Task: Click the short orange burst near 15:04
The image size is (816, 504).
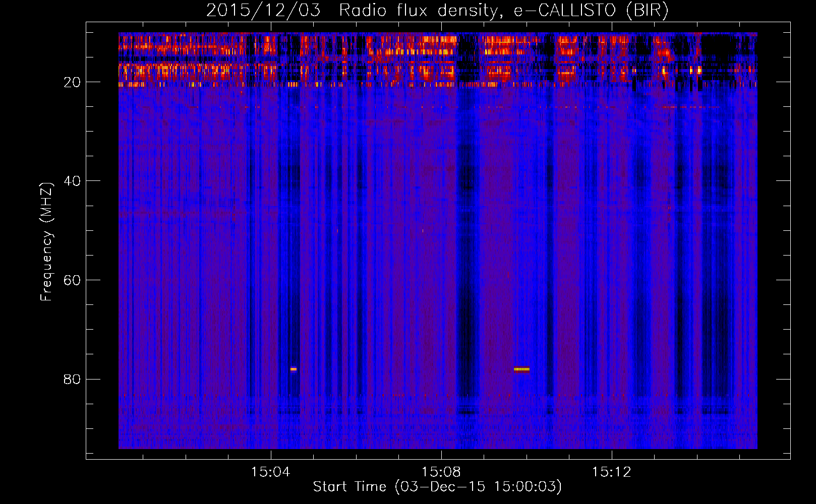Action: [294, 369]
